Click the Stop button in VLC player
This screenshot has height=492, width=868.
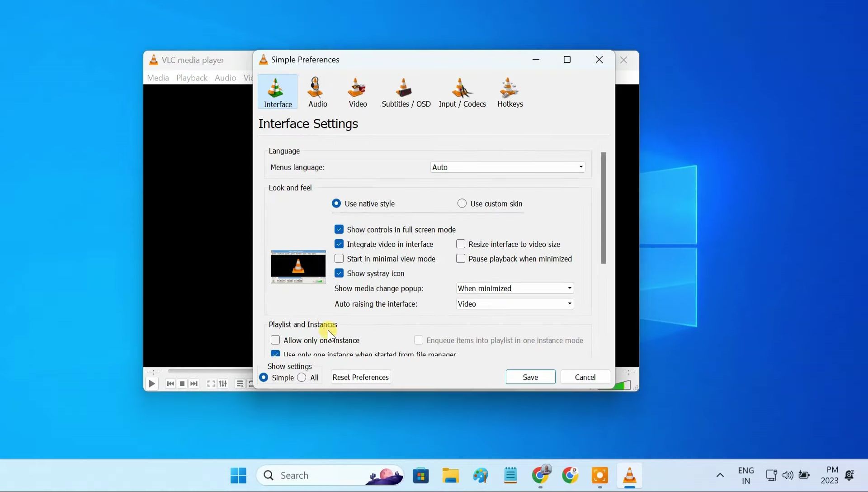click(182, 384)
